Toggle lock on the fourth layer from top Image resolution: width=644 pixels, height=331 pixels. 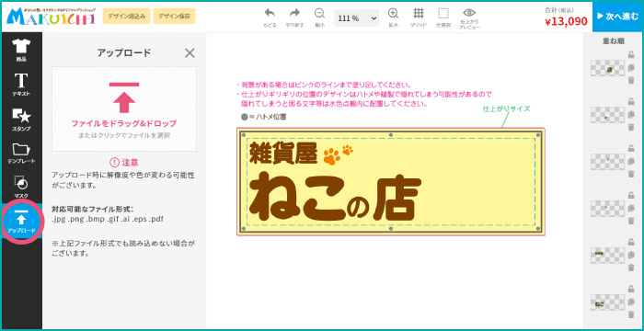click(631, 196)
